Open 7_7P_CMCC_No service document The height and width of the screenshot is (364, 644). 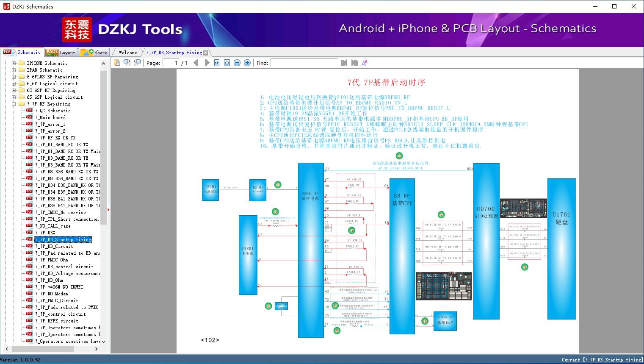click(60, 212)
